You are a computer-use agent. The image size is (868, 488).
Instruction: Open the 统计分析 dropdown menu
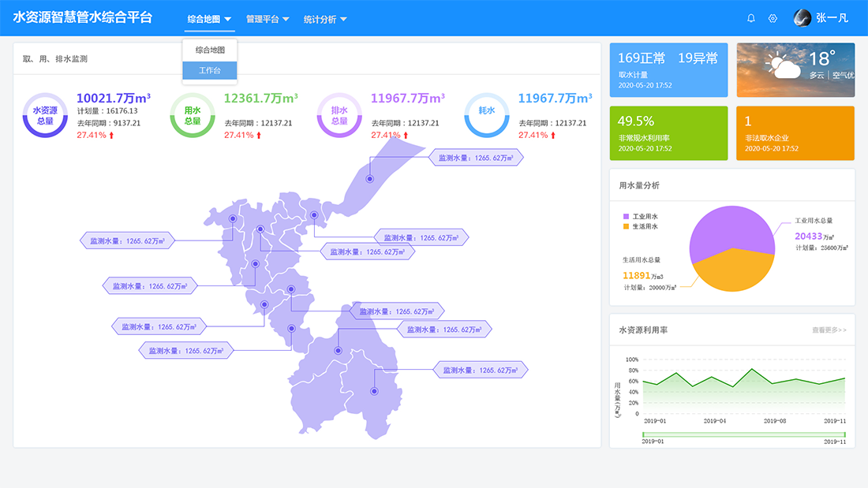click(325, 19)
